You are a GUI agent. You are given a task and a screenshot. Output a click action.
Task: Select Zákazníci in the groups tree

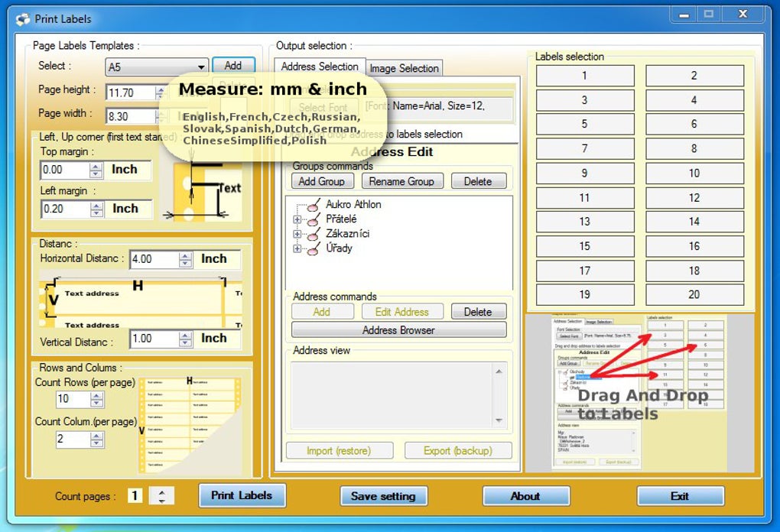click(x=348, y=234)
